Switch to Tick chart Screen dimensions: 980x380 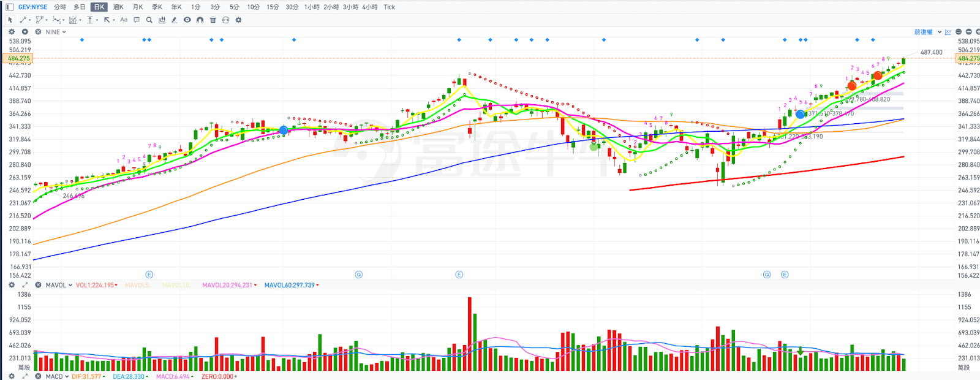tap(390, 7)
